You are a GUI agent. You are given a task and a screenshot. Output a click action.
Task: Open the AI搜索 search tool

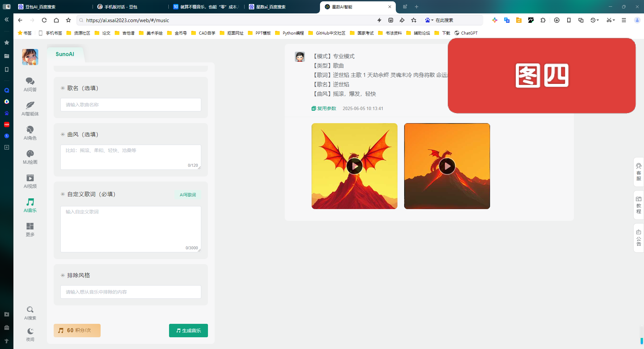point(30,313)
